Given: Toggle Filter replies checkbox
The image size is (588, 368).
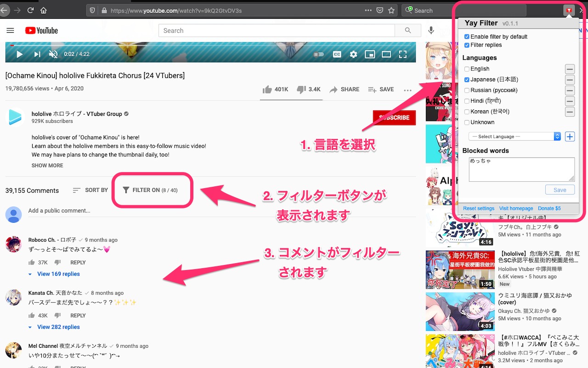Looking at the screenshot, I should 467,45.
